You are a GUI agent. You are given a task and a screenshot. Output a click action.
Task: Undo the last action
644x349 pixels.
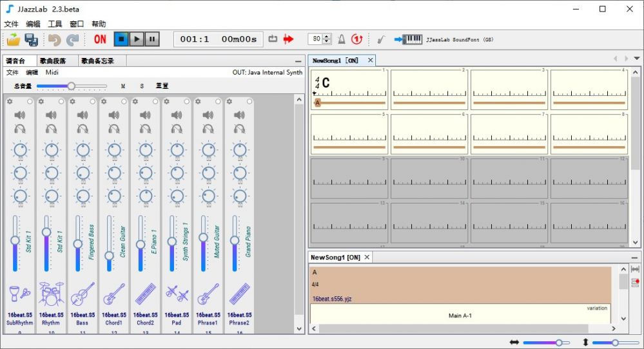coord(54,39)
